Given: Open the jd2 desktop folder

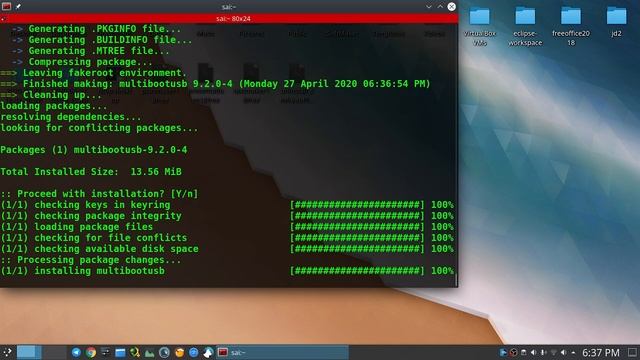Looking at the screenshot, I should (616, 21).
